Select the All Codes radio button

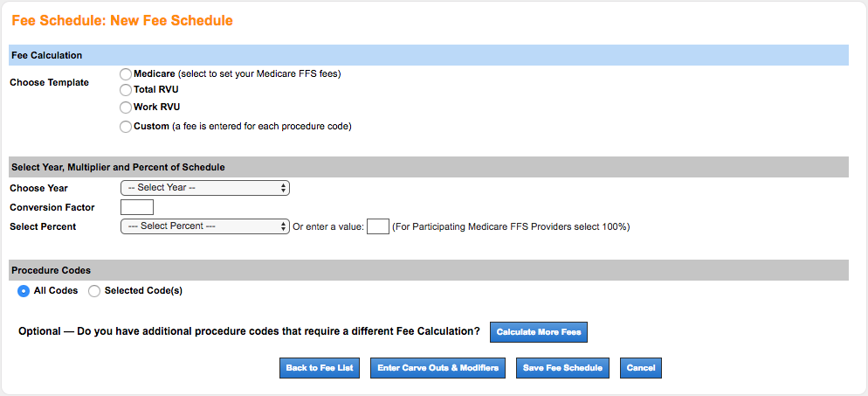click(24, 291)
